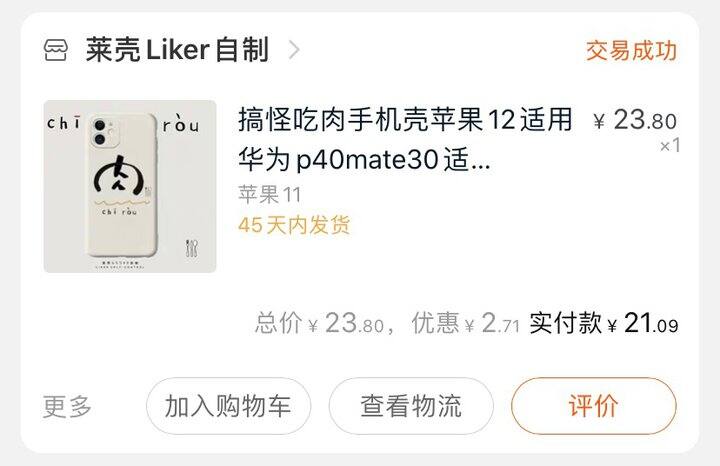
Task: Tap the 总价 ¥23.80 text
Action: 320,323
